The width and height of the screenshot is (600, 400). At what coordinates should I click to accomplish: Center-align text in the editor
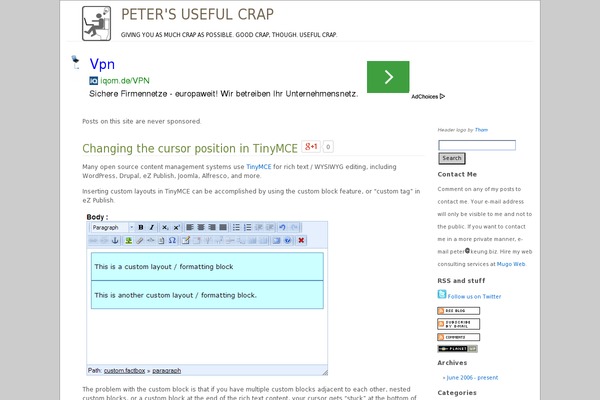tap(201, 227)
